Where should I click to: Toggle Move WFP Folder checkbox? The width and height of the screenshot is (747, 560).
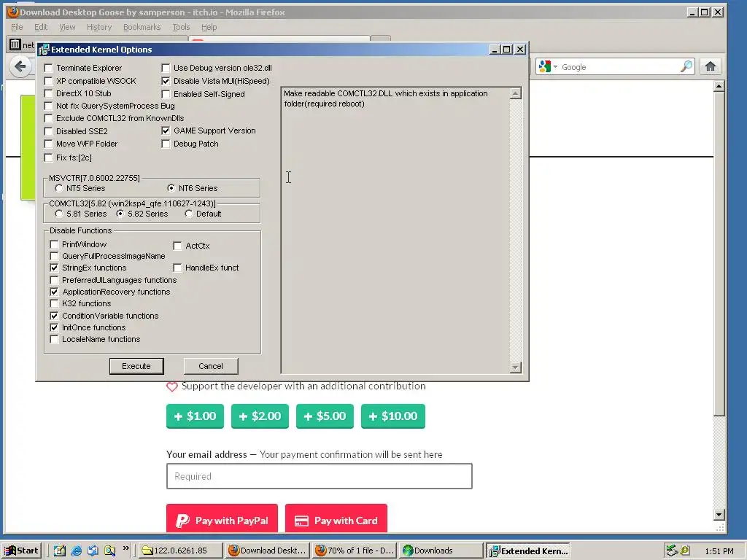(49, 144)
